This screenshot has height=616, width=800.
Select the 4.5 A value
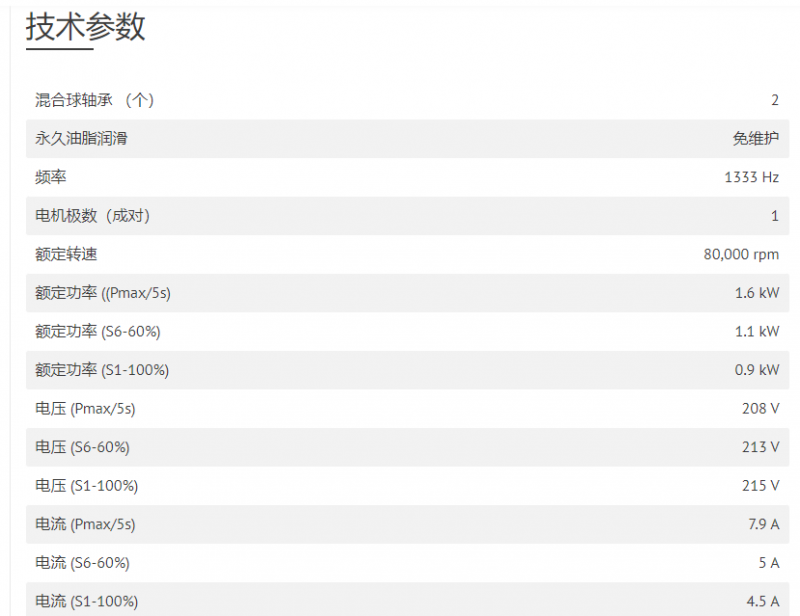click(763, 601)
